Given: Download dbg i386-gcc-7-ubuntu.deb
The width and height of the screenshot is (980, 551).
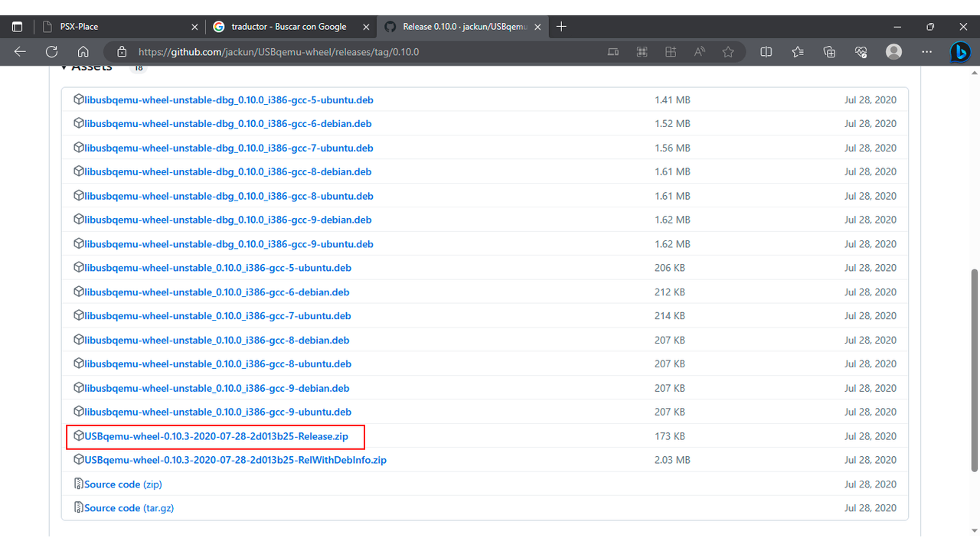Looking at the screenshot, I should [x=229, y=148].
